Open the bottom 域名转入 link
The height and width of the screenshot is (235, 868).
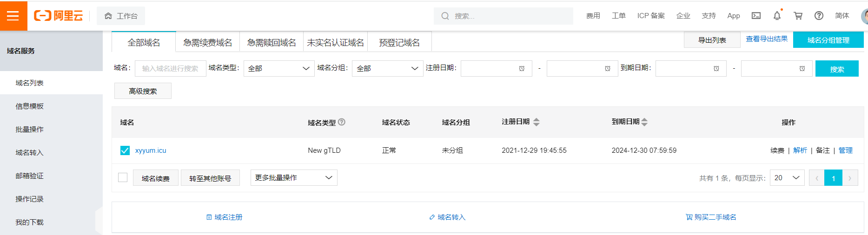[447, 217]
